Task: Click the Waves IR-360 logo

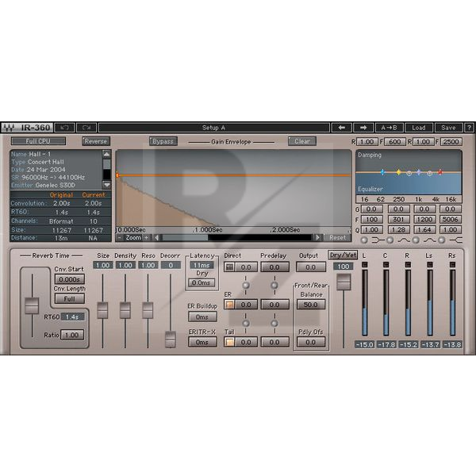Action: click(x=27, y=128)
